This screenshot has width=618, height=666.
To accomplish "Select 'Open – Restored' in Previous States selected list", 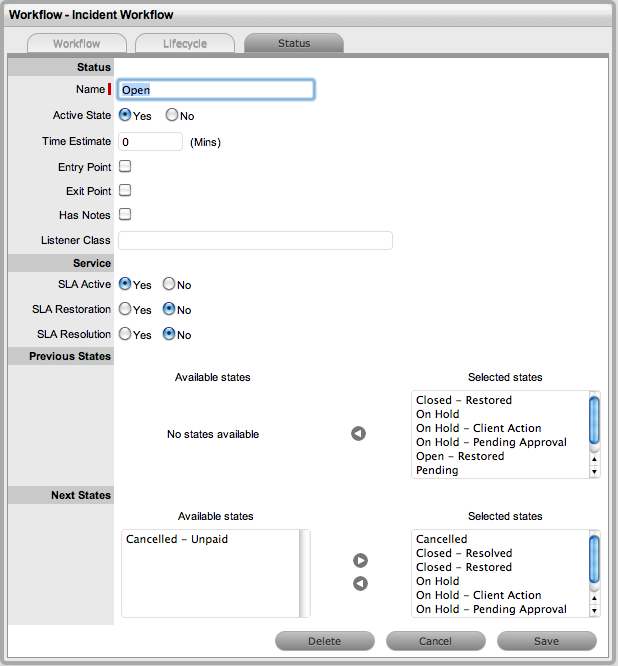I will (460, 456).
